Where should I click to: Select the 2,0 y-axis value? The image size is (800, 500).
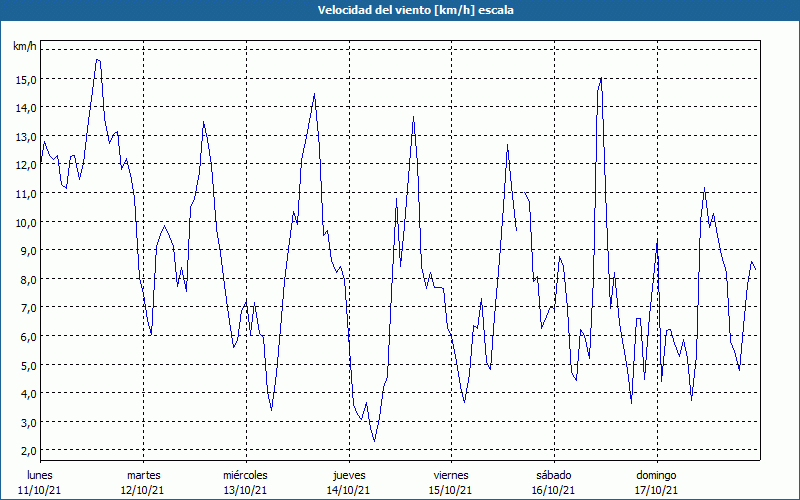(x=29, y=451)
